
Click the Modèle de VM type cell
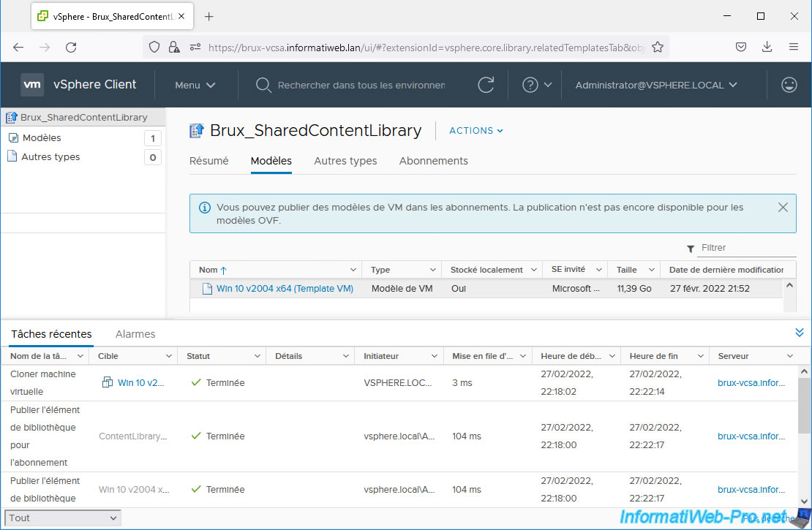(402, 289)
